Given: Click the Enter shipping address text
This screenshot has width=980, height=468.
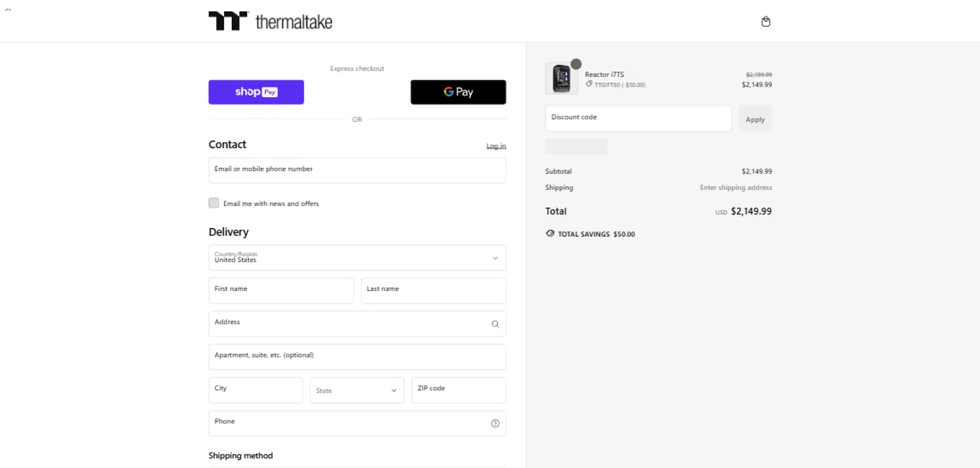Looking at the screenshot, I should (736, 187).
